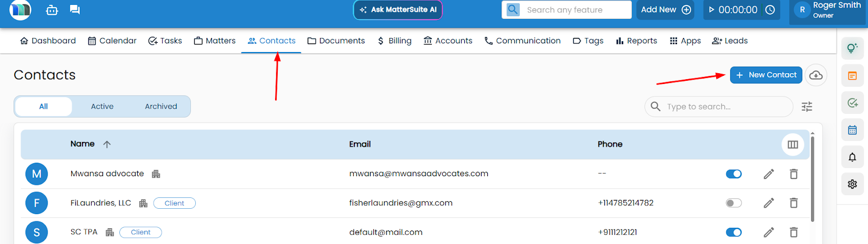
Task: Disable the Mwansa advocate active toggle
Action: [x=733, y=174]
